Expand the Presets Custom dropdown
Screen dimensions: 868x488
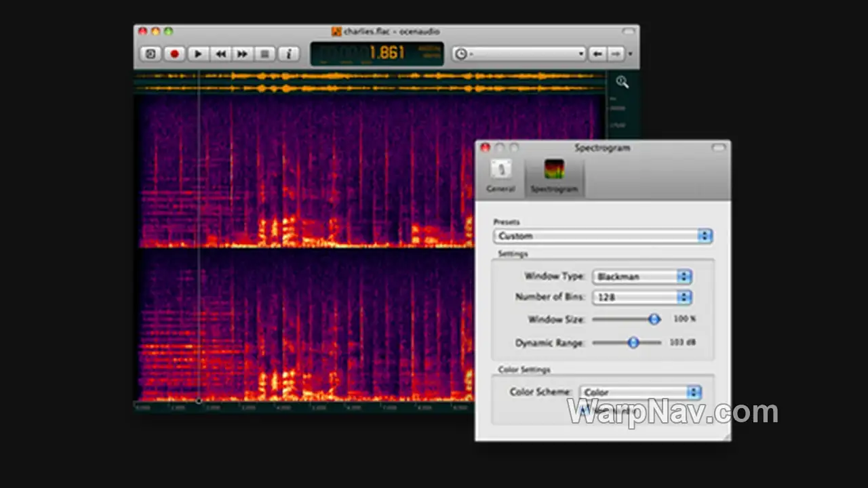coord(603,236)
